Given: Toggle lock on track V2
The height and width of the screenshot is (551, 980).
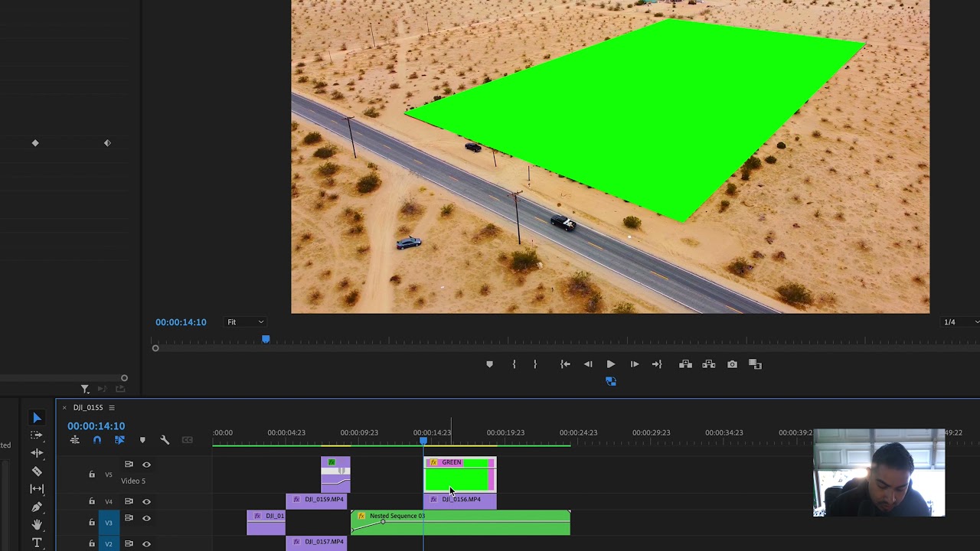Looking at the screenshot, I should 92,543.
